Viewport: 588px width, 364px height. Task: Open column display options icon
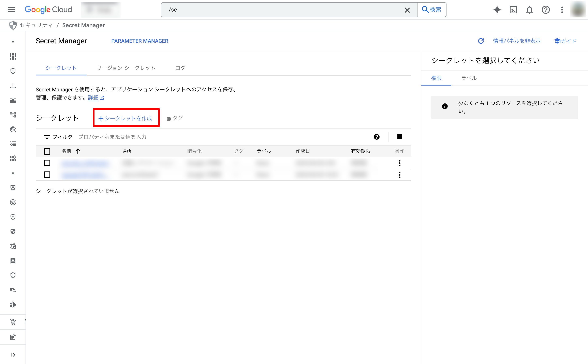click(x=400, y=137)
